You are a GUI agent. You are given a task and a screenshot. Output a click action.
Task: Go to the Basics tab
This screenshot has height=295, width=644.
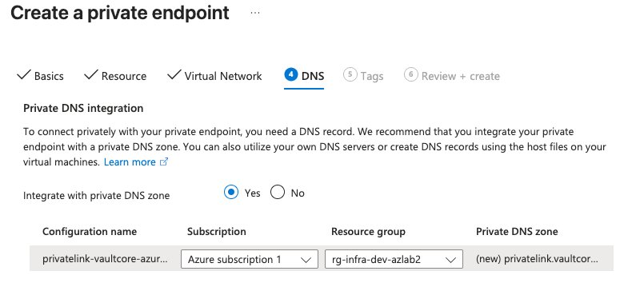tap(40, 76)
